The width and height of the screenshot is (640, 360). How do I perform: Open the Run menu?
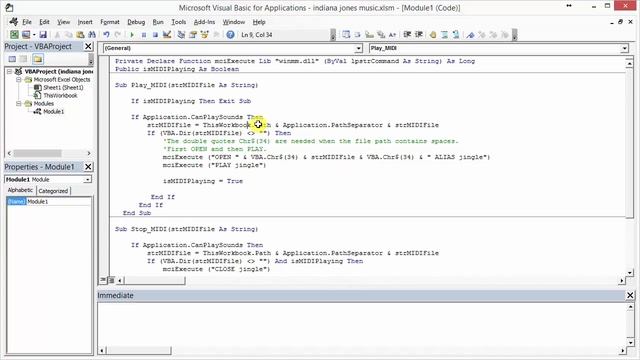coord(158,22)
